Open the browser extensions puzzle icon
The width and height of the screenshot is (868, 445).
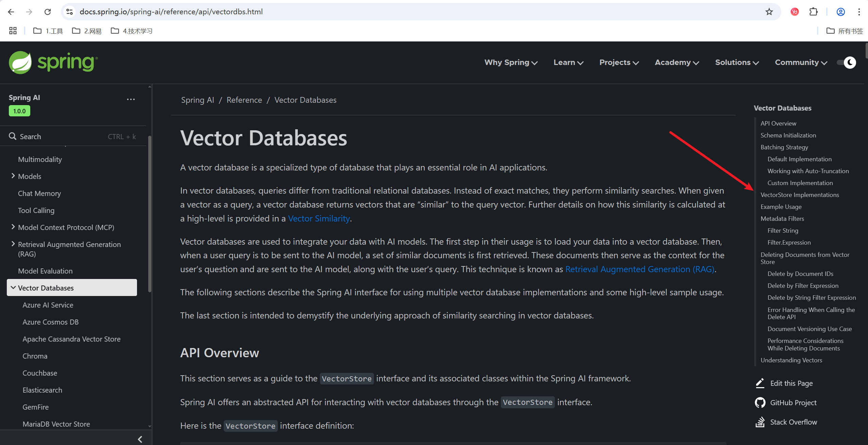click(x=813, y=12)
